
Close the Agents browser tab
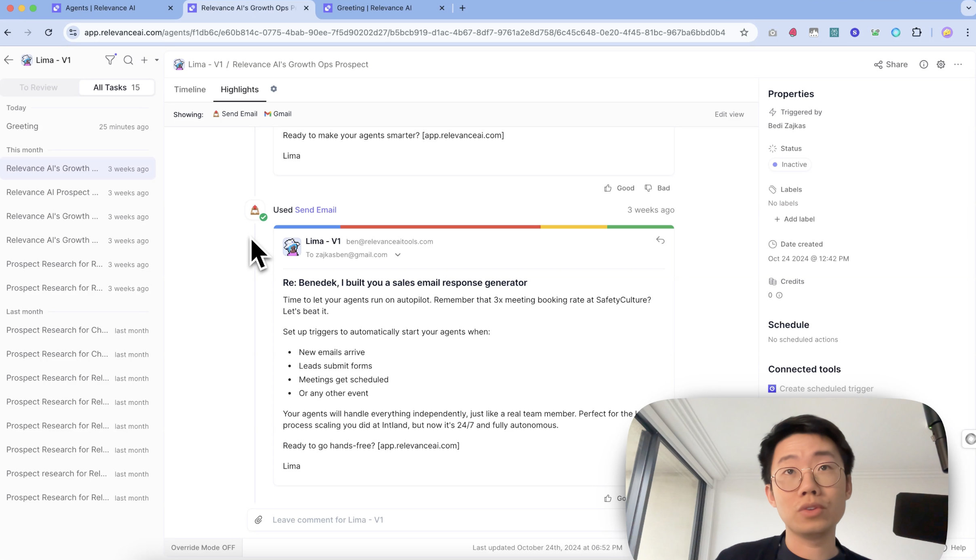pyautogui.click(x=170, y=8)
